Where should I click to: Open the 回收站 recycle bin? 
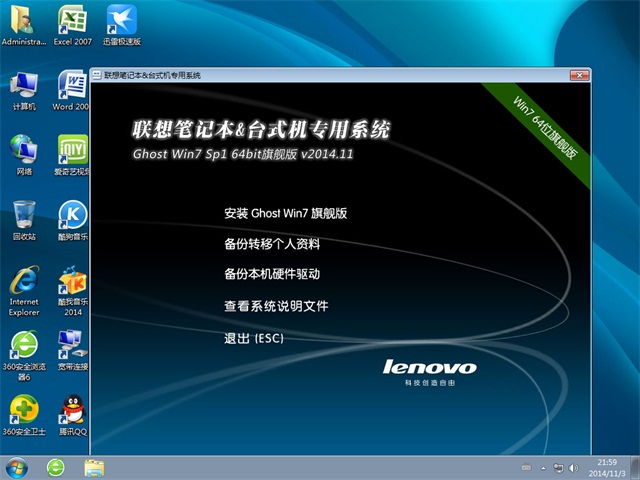point(24,214)
